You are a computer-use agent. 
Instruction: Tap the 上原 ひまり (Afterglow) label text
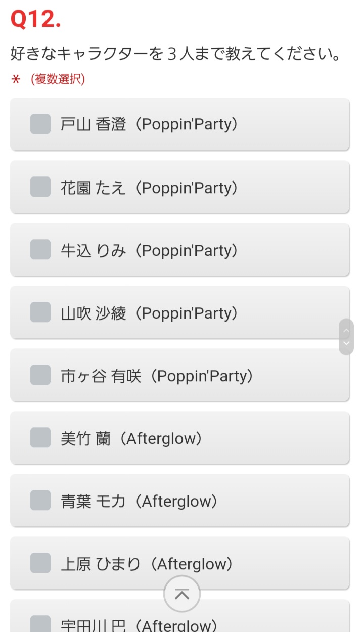tap(147, 564)
